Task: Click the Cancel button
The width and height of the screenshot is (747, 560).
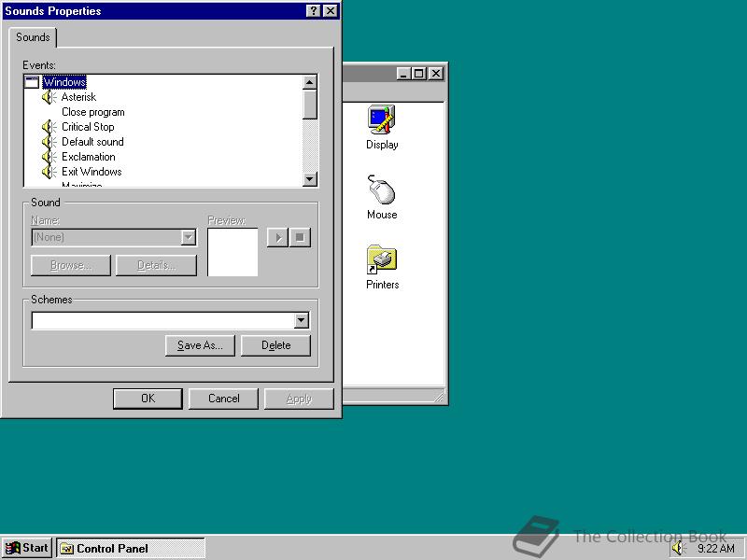Action: [x=223, y=399]
